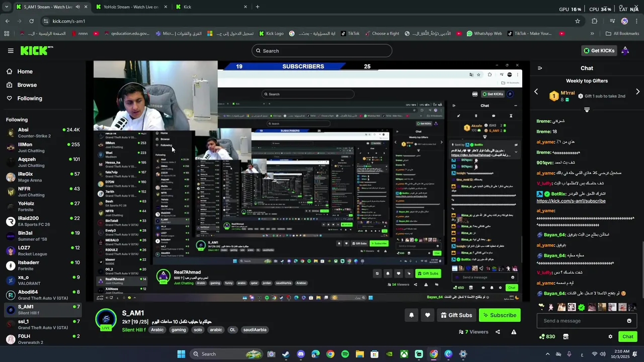Go back using browser back arrow

point(7,21)
